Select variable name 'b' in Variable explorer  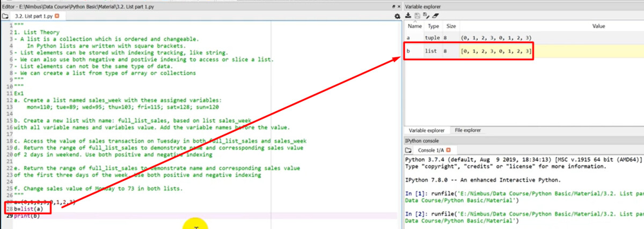pyautogui.click(x=408, y=51)
